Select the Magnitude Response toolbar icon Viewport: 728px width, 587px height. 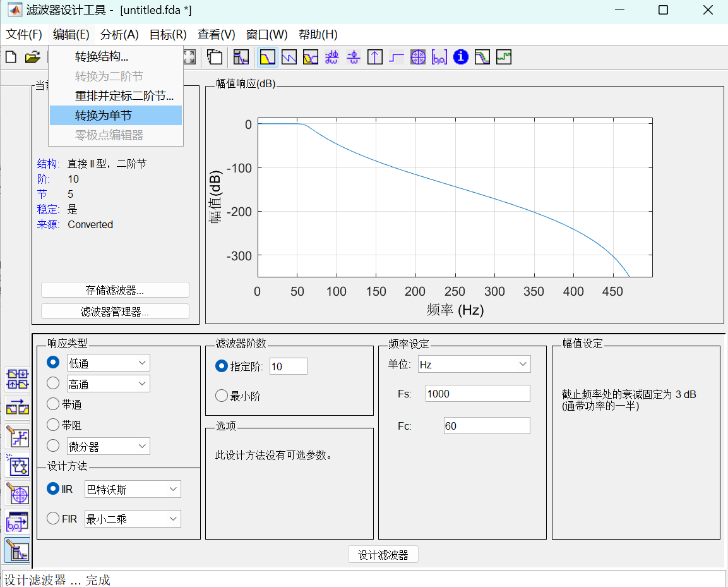268,57
